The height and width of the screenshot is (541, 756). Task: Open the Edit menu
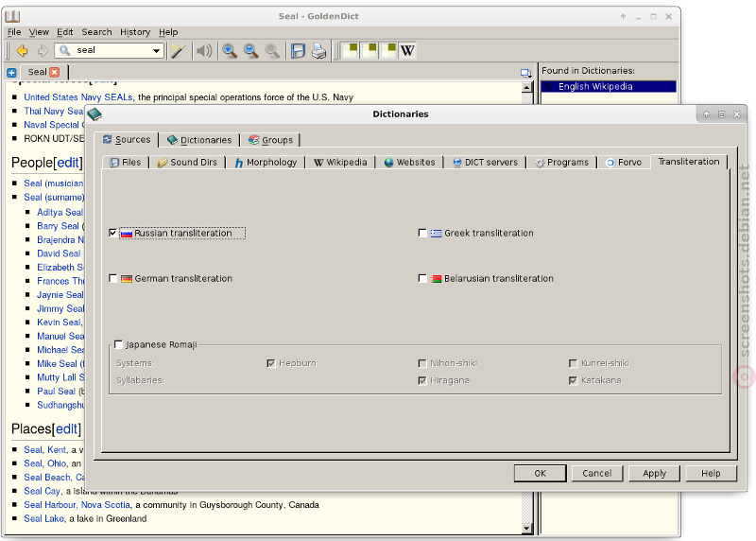[64, 32]
